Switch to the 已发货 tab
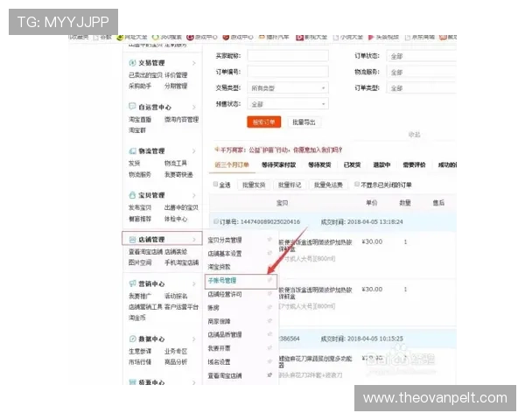The height and width of the screenshot is (420, 525). [353, 164]
